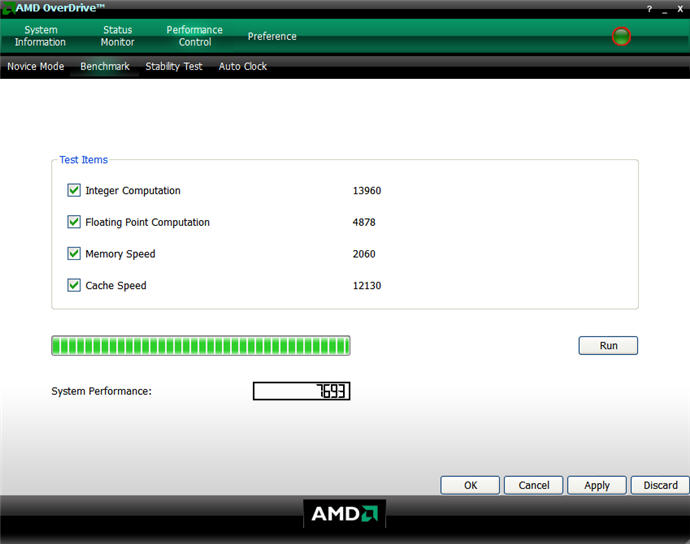Viewport: 690px width, 544px height.
Task: Run the benchmark
Action: pyautogui.click(x=608, y=346)
